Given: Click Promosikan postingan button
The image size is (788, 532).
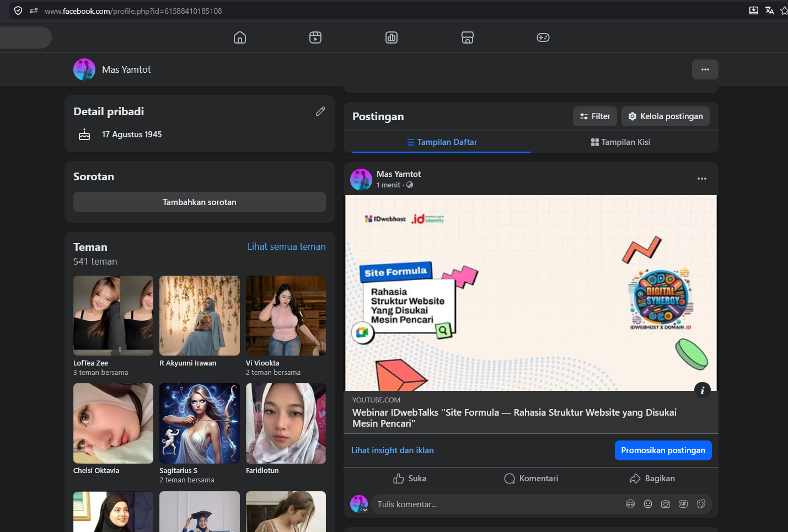Looking at the screenshot, I should point(663,450).
